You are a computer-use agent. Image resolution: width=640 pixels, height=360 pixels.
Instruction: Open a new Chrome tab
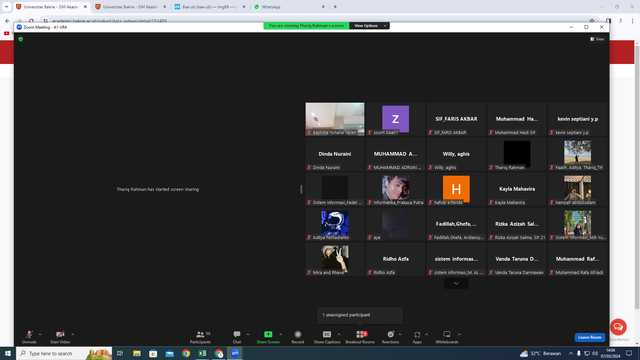335,7
